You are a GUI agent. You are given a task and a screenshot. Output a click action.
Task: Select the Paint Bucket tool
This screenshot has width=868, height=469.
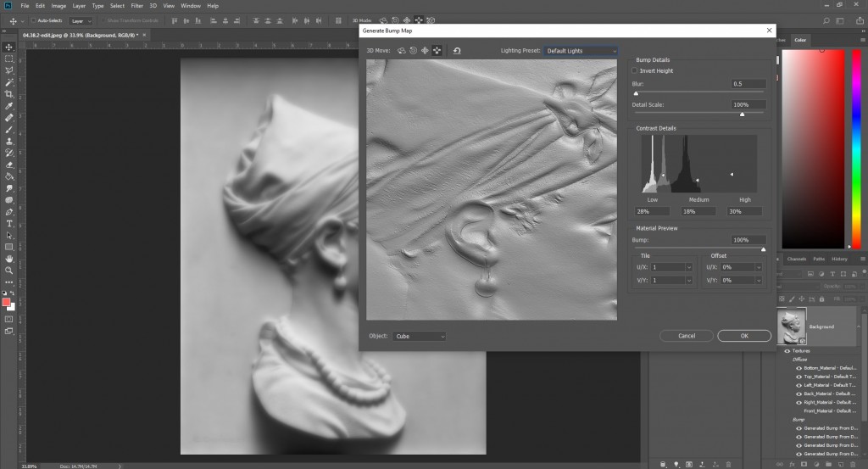tap(8, 176)
